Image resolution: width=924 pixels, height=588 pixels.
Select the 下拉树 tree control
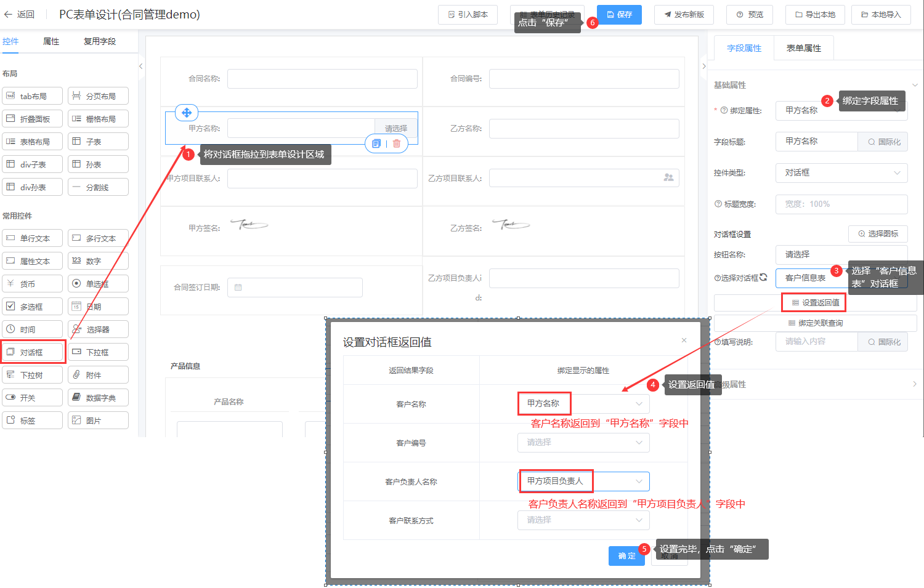click(33, 375)
